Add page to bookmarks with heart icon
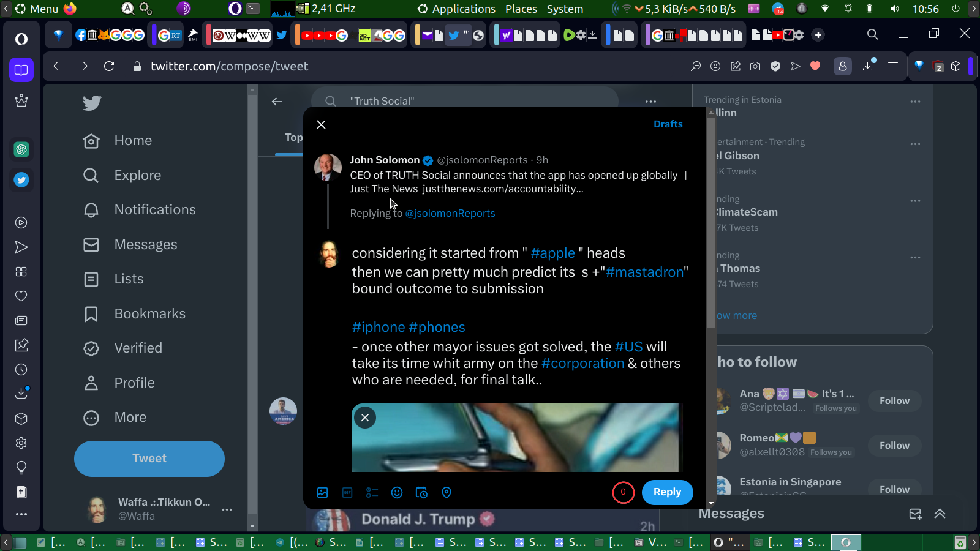 [x=815, y=66]
